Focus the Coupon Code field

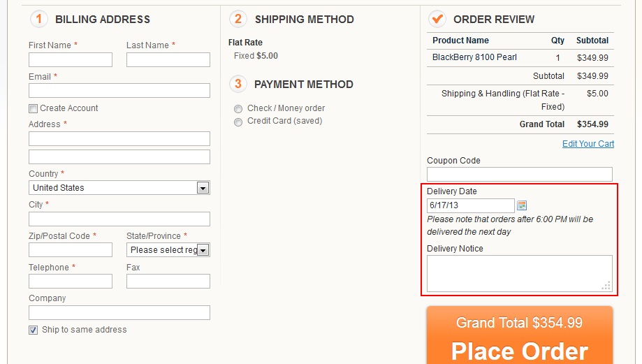(x=520, y=175)
